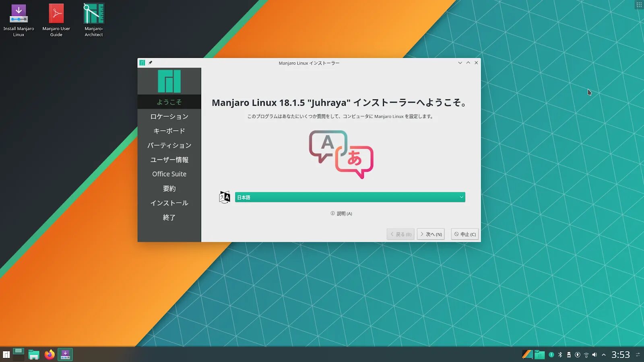The height and width of the screenshot is (362, 644).
Task: Expand hidden system tray icons arrow
Action: [x=603, y=355]
